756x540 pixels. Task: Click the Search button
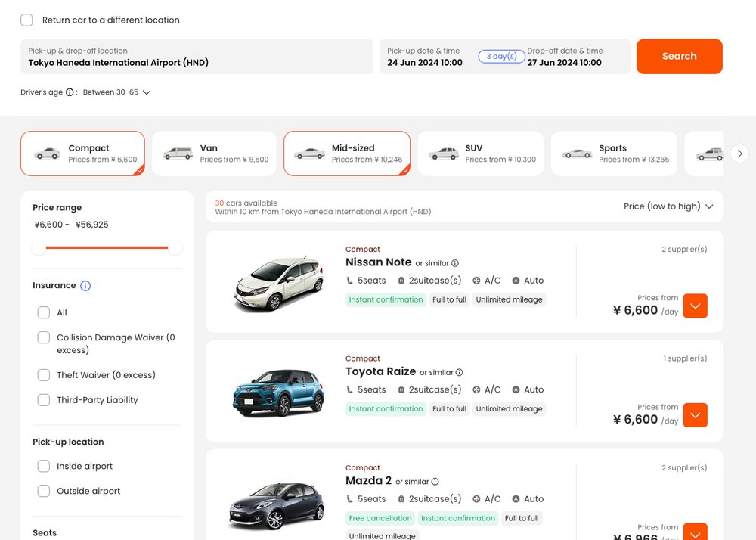tap(678, 56)
